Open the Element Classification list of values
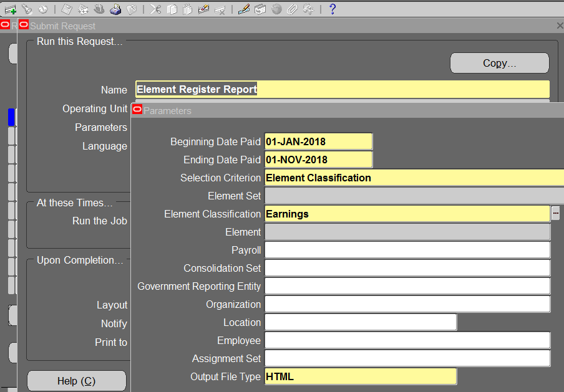Image resolution: width=564 pixels, height=392 pixels. point(555,213)
